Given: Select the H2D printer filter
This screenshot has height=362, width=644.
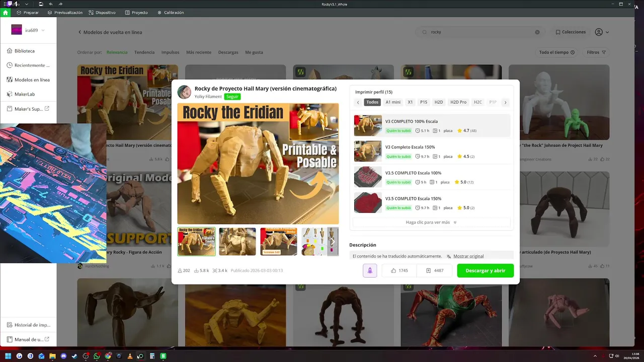Looking at the screenshot, I should [x=439, y=102].
